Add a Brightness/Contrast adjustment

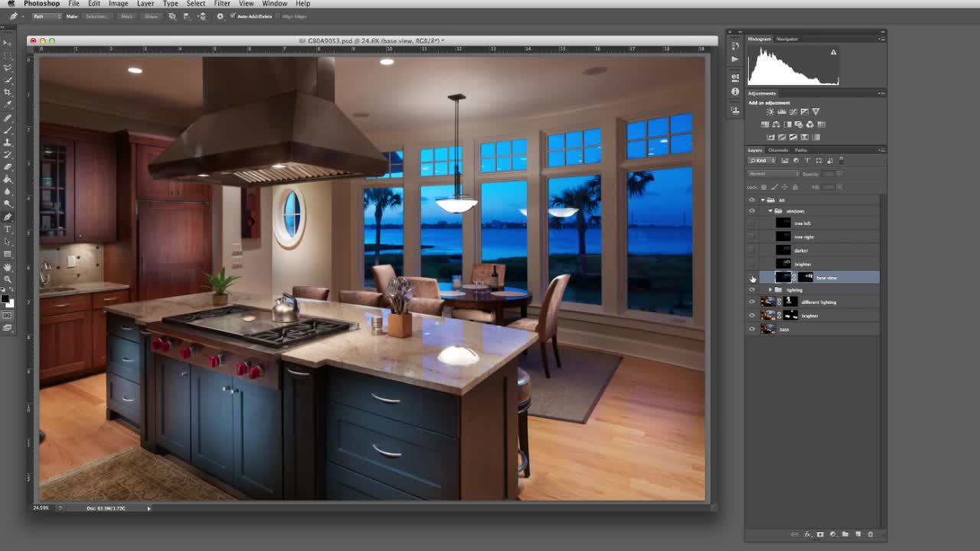(x=769, y=112)
